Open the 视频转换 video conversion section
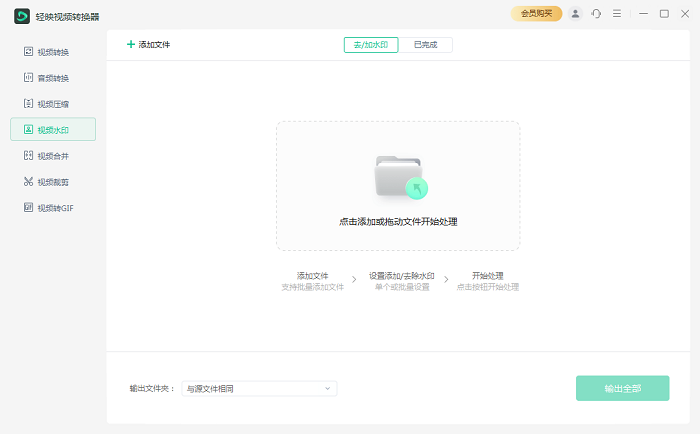The width and height of the screenshot is (700, 434). tap(53, 52)
